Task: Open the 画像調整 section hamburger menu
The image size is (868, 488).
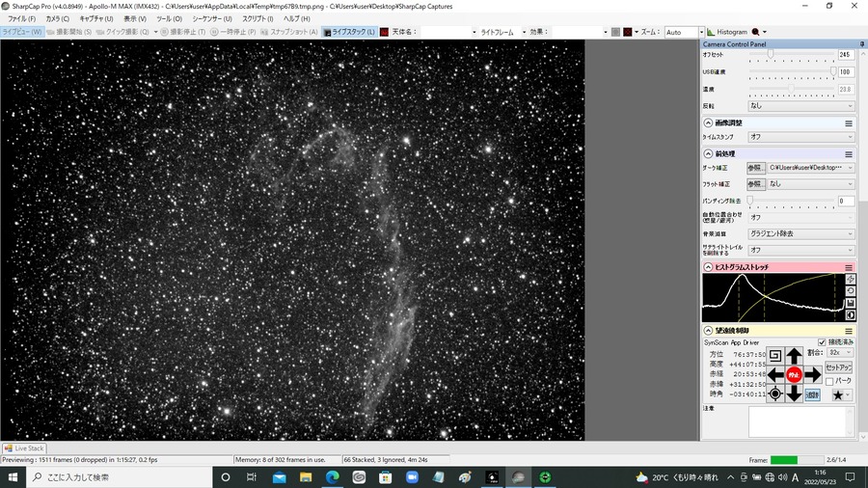Action: click(x=848, y=122)
